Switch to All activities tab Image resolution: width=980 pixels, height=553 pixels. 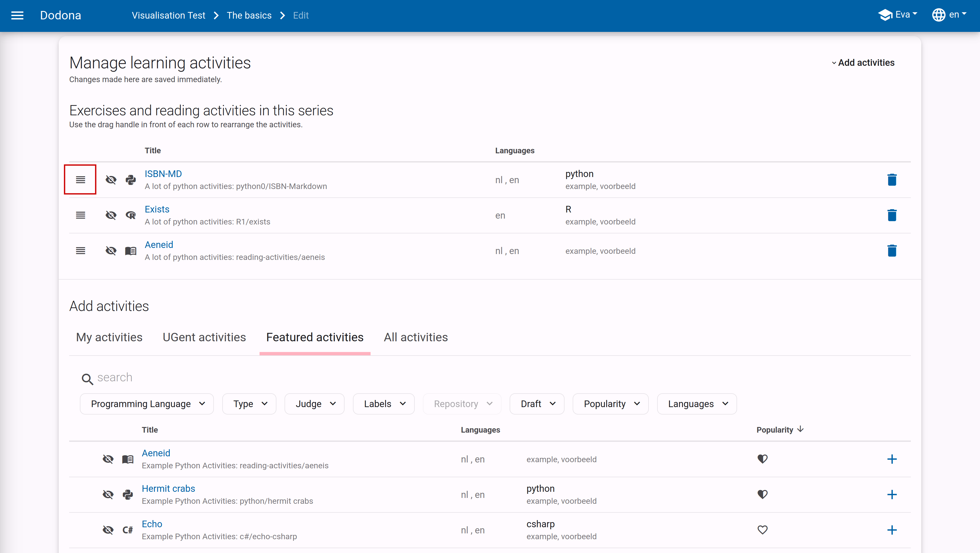[415, 337]
